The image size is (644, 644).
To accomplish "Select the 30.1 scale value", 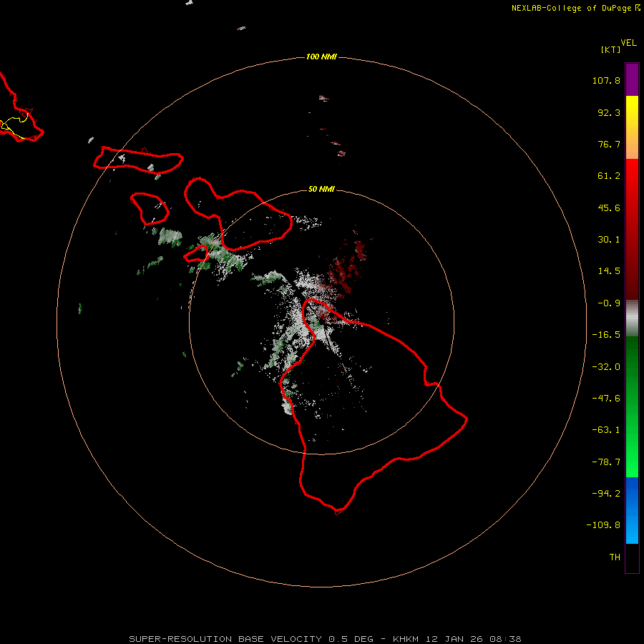I will pyautogui.click(x=609, y=240).
